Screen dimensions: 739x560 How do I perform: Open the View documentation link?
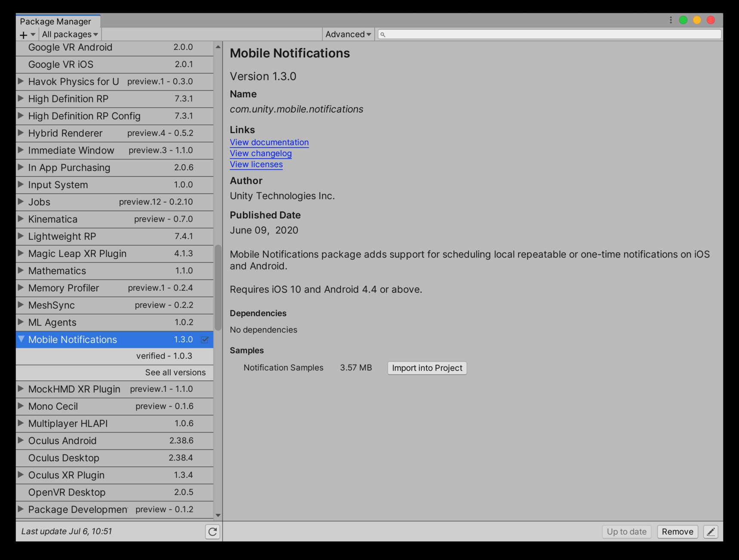click(x=269, y=142)
